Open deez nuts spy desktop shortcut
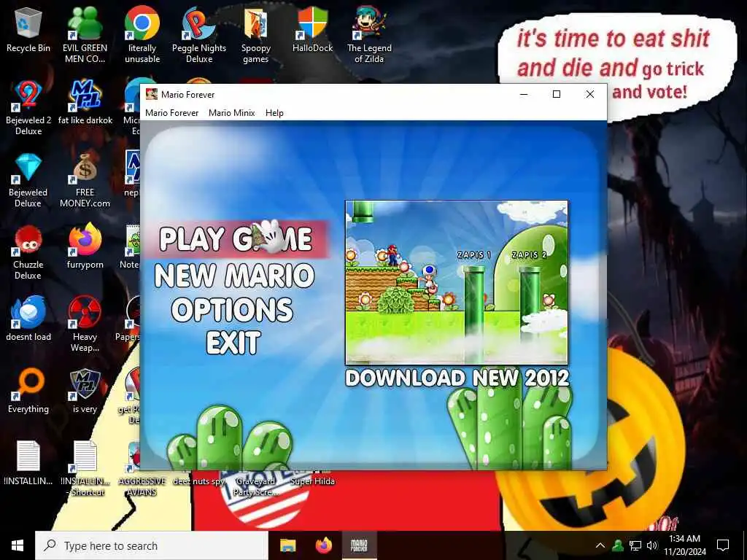 [x=198, y=481]
